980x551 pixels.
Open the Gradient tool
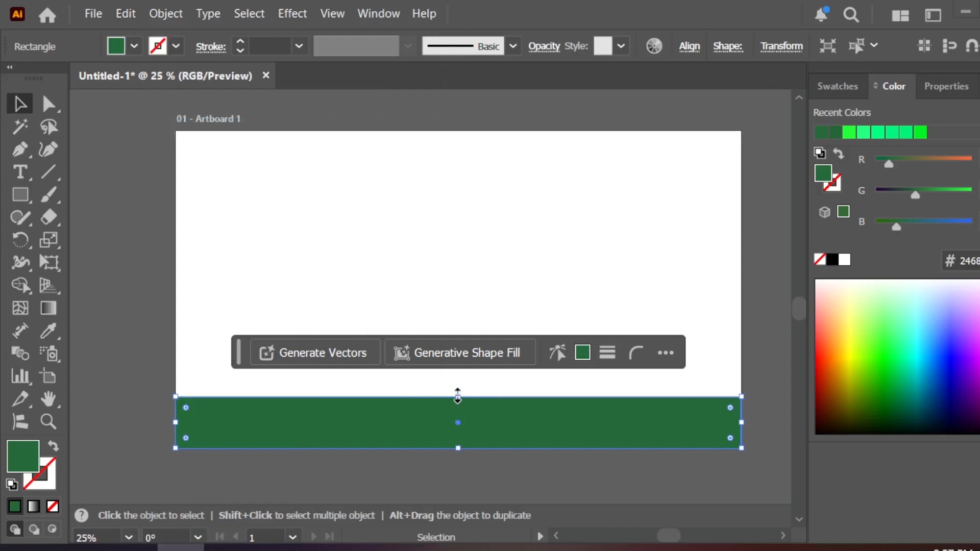(x=48, y=308)
